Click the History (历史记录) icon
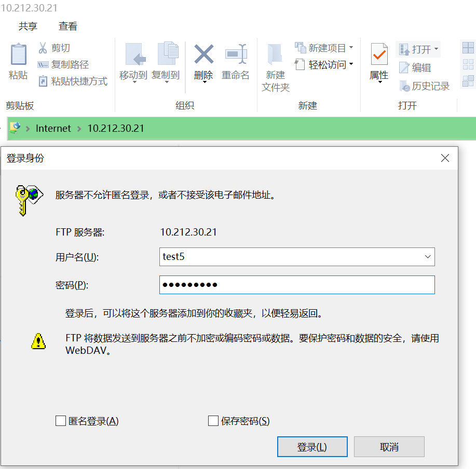 point(405,86)
